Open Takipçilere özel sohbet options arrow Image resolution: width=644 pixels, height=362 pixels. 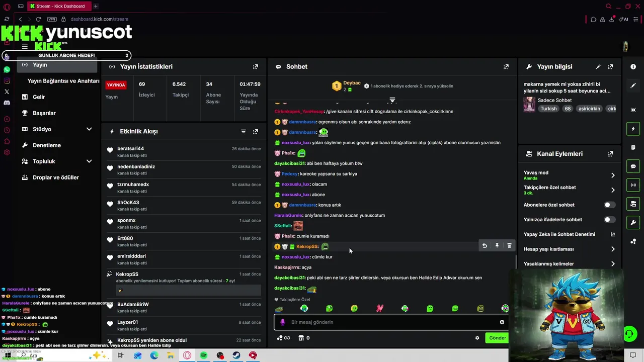click(x=613, y=190)
